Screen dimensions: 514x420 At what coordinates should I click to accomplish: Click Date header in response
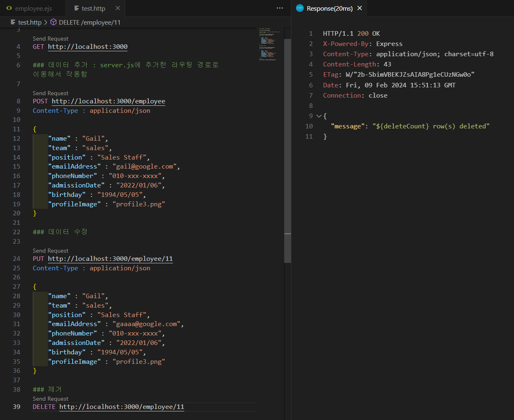(389, 85)
